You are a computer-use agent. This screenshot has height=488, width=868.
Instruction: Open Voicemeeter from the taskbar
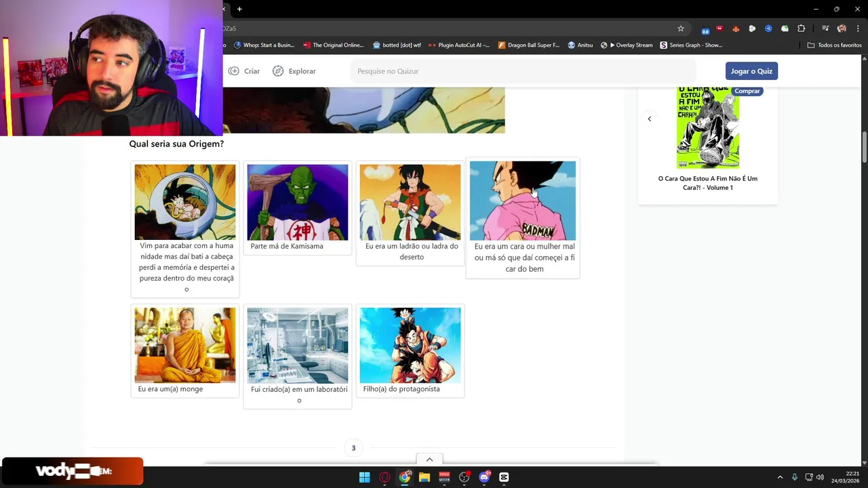coord(444,477)
